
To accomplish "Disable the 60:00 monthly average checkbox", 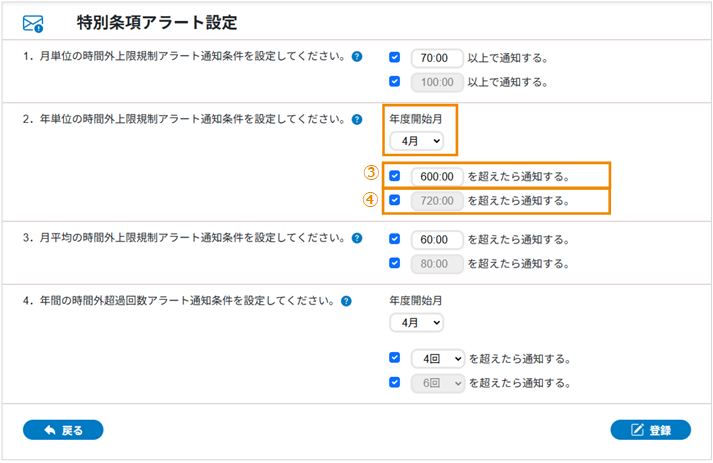I will [x=395, y=240].
